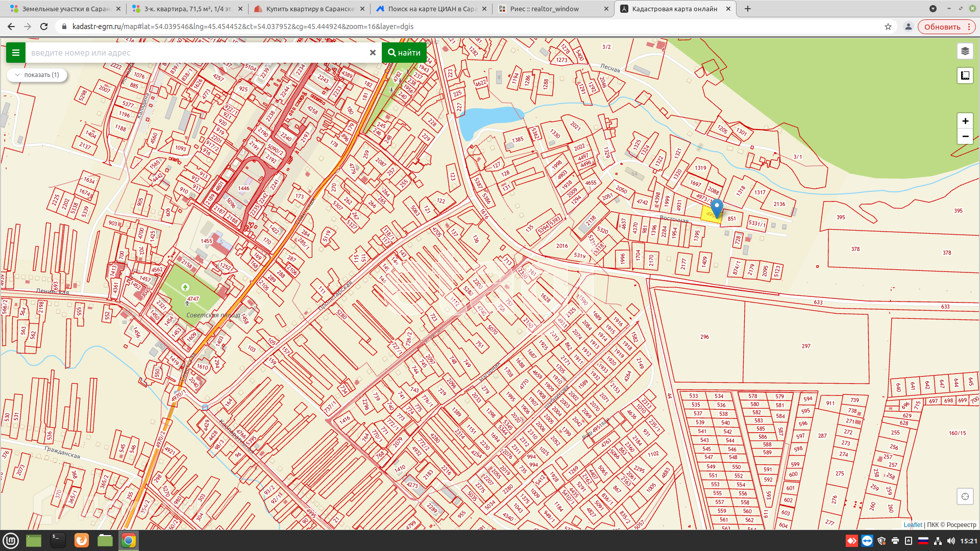
Task: Switch to the "Риес :: realtor_window" tab
Action: (544, 9)
